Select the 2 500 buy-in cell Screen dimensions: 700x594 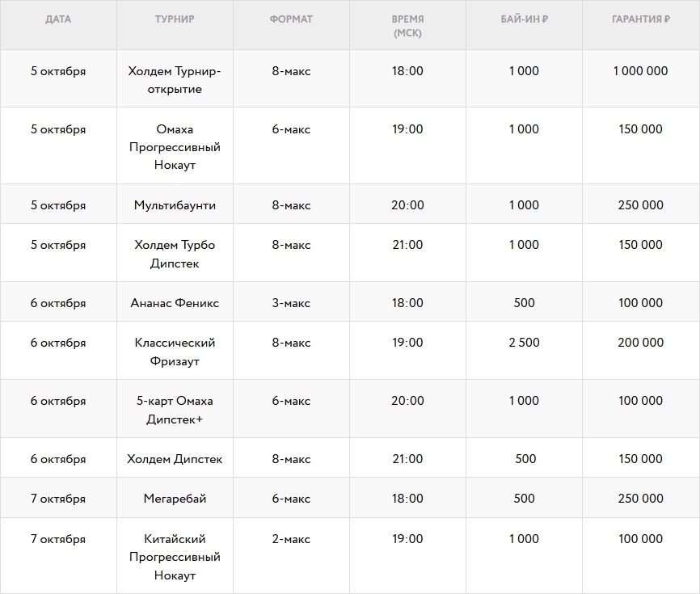(x=524, y=343)
